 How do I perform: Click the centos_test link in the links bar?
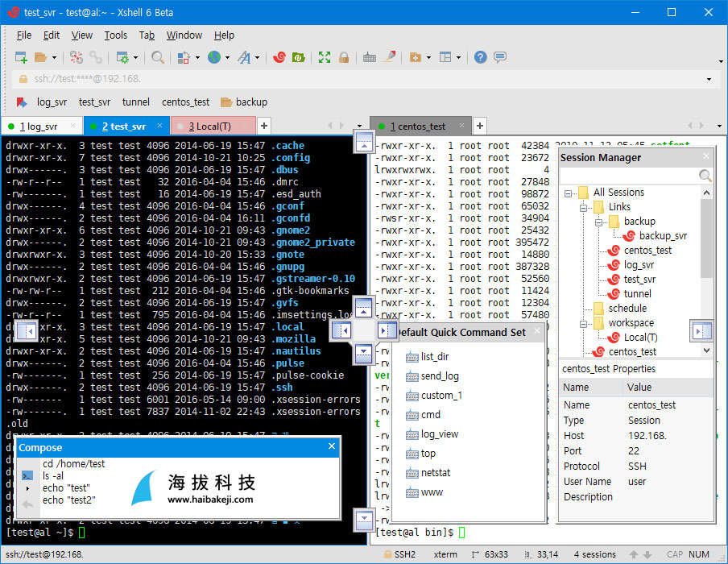(x=185, y=102)
